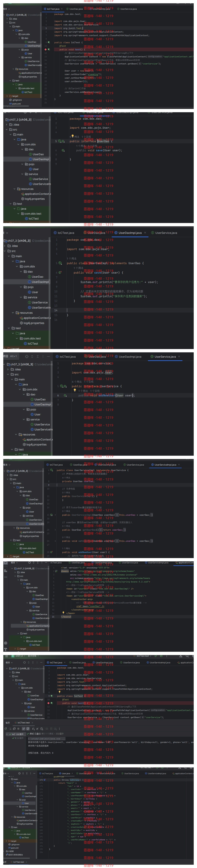The height and width of the screenshot is (868, 197).
Task: Click run gutter icon beside 'class IoCTest' in top editor
Action: [49, 42]
